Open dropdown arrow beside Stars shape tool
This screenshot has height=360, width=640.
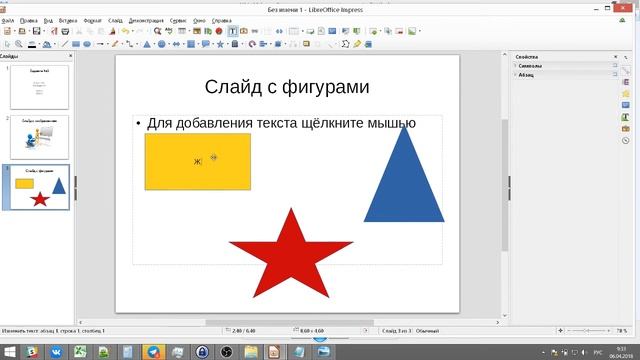click(x=227, y=44)
